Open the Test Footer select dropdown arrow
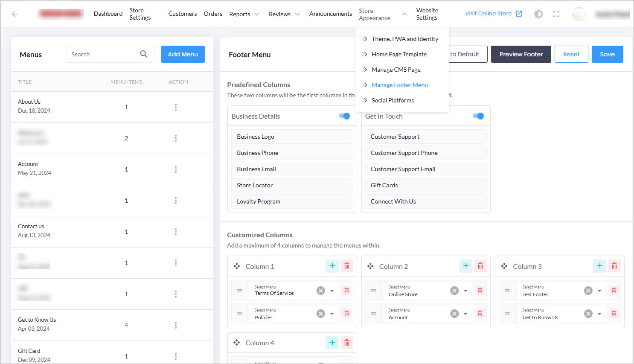This screenshot has width=634, height=364. [599, 291]
